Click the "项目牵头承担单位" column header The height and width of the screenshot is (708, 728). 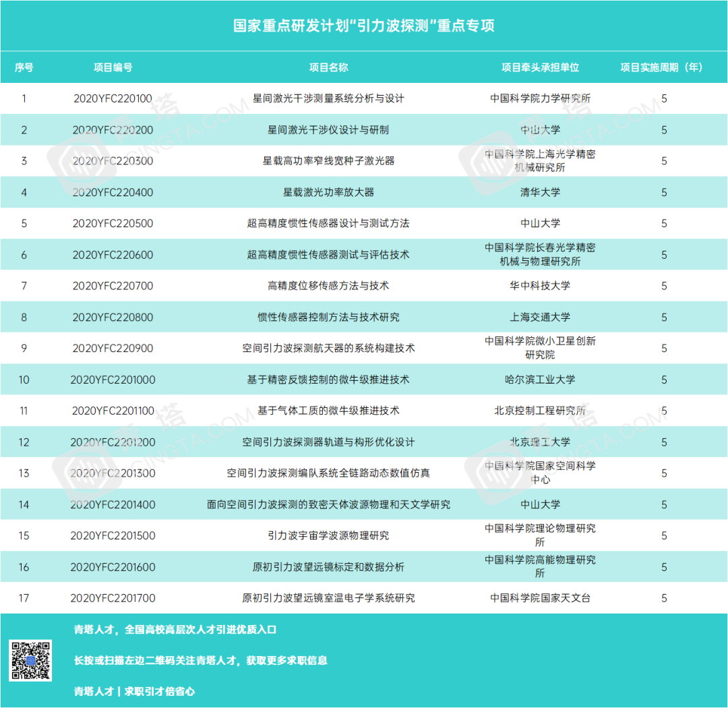(540, 67)
